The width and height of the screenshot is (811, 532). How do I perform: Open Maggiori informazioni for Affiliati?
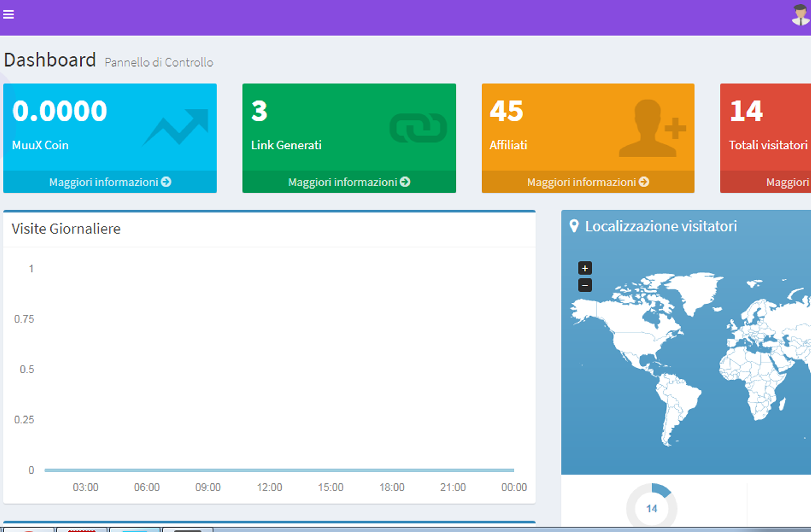click(588, 182)
